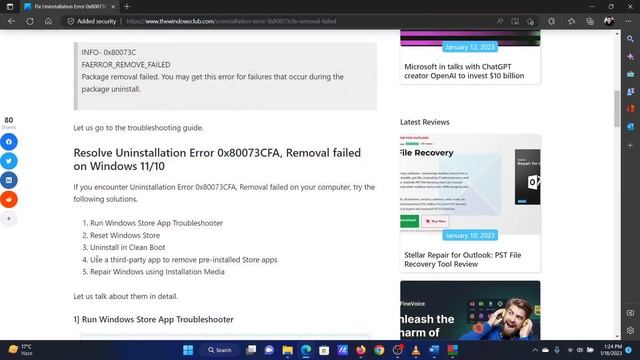
Task: Open the user profile avatar
Action: tap(609, 21)
